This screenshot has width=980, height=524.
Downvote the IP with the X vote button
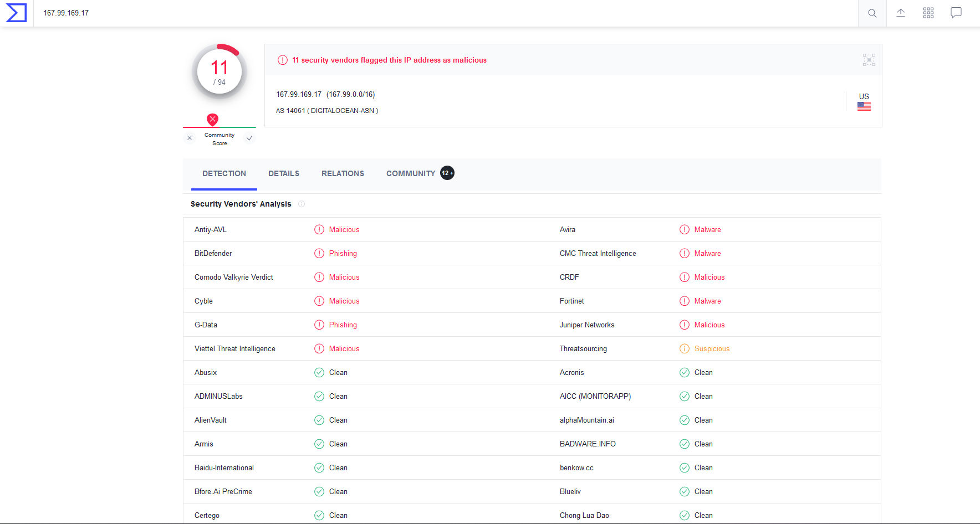coord(190,138)
